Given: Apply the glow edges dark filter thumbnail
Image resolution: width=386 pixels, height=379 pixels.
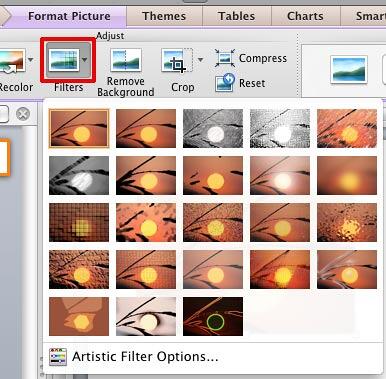Looking at the screenshot, I should click(x=213, y=316).
